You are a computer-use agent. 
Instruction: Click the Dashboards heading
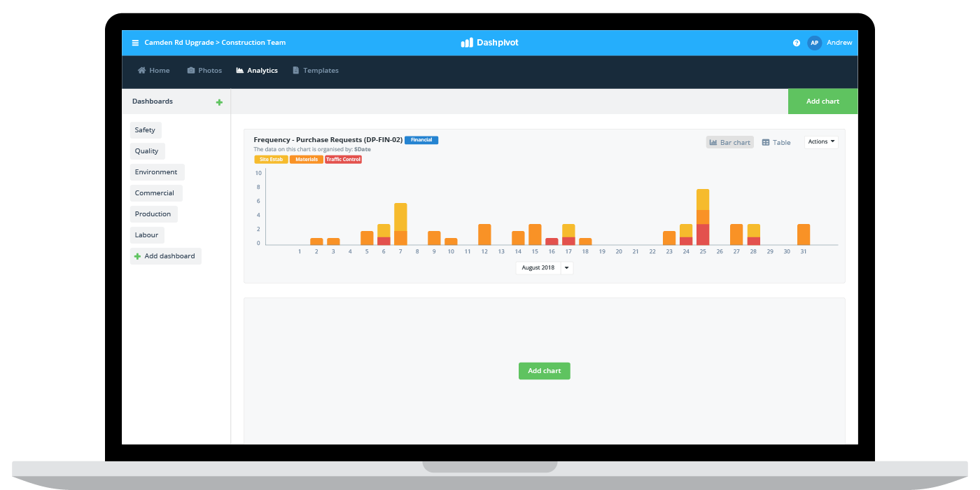[153, 101]
